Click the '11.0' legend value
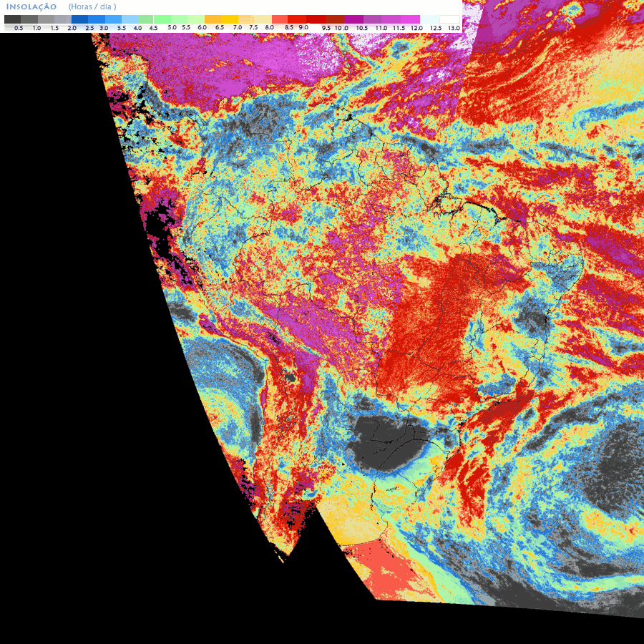Viewport: 644px width, 644px height. tap(381, 28)
